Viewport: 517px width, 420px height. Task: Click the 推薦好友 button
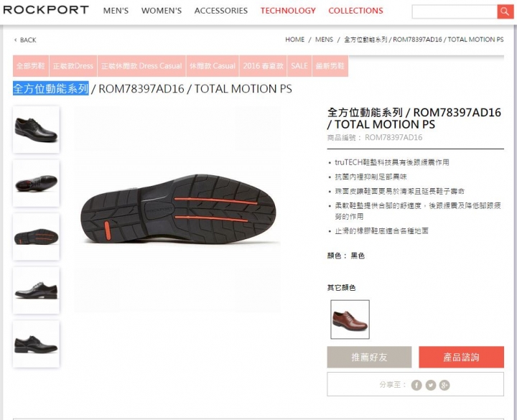pyautogui.click(x=369, y=357)
